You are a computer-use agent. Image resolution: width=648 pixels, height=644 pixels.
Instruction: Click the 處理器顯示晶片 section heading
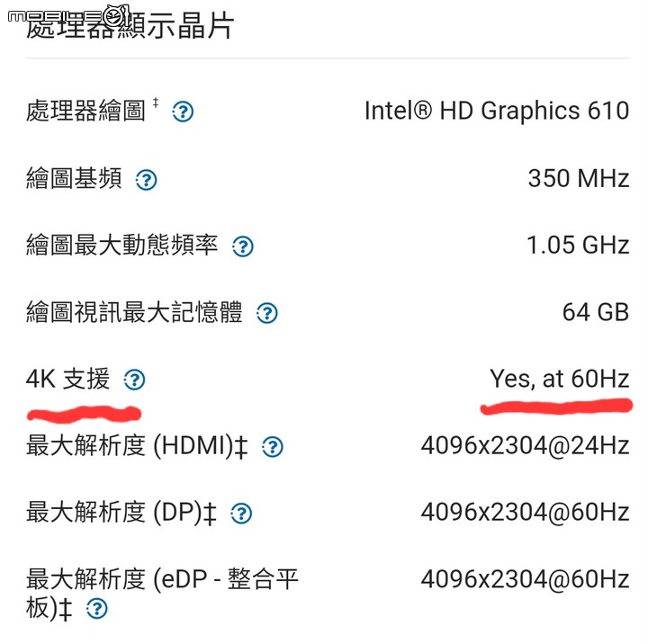pyautogui.click(x=130, y=25)
